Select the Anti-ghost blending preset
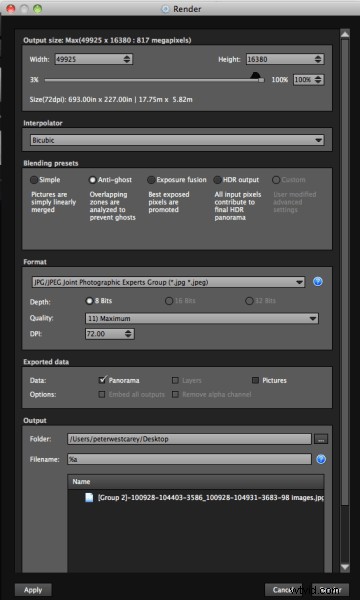The image size is (360, 600). [93, 180]
